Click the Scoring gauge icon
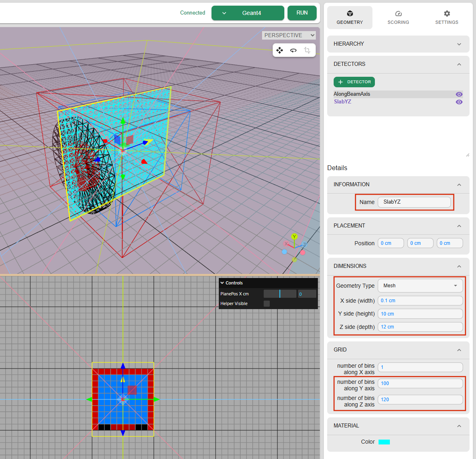Viewport: 476px width, 459px height. pyautogui.click(x=398, y=14)
